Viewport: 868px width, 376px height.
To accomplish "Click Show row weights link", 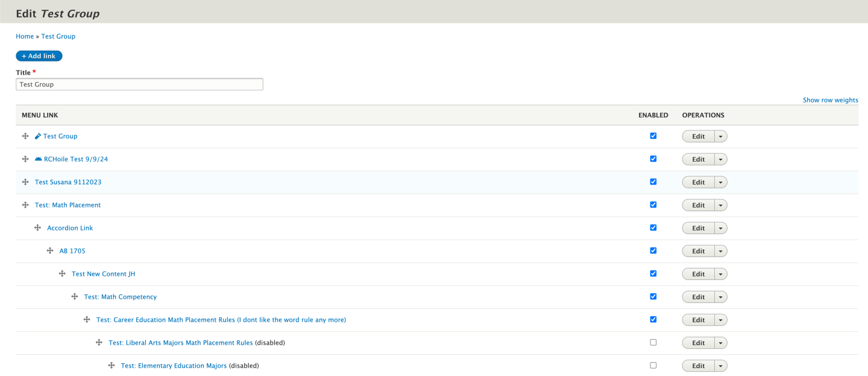I will pyautogui.click(x=830, y=100).
